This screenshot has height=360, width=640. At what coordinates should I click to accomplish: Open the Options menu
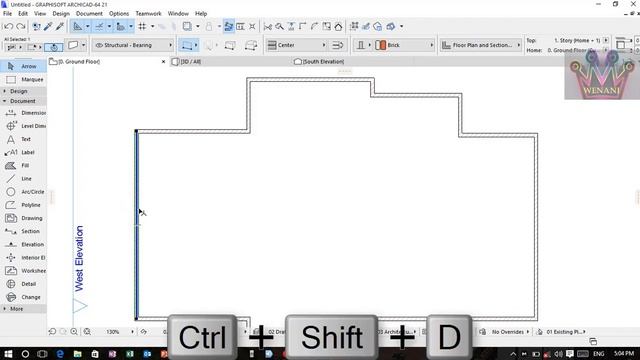coord(119,13)
